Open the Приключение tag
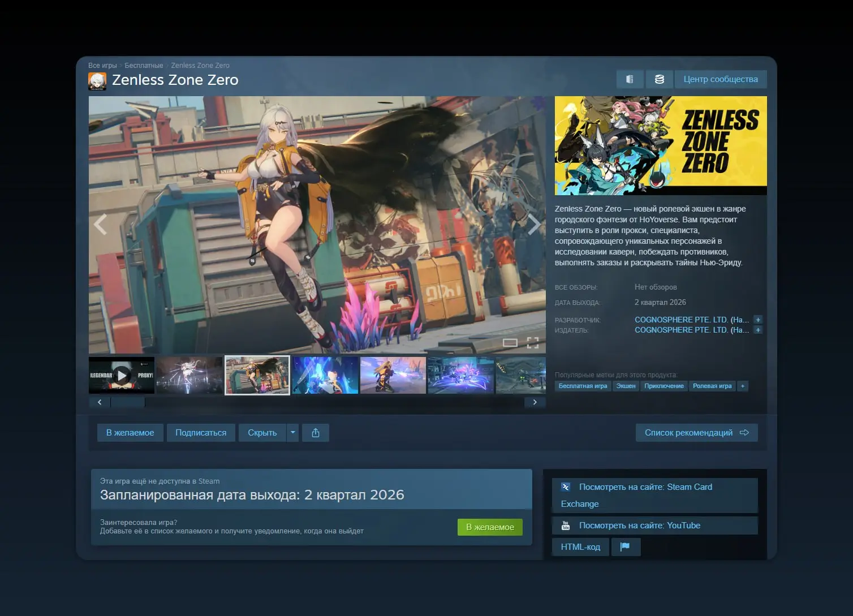 (x=664, y=386)
